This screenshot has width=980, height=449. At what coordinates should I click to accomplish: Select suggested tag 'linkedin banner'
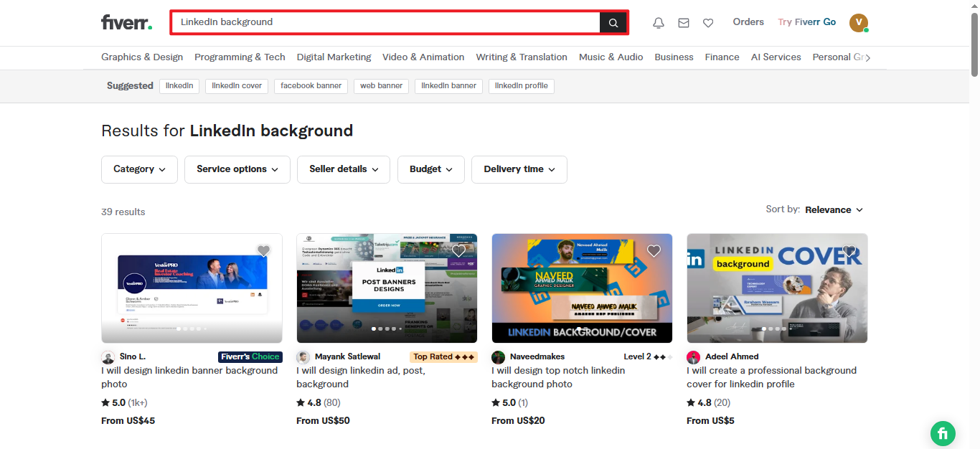pos(448,86)
